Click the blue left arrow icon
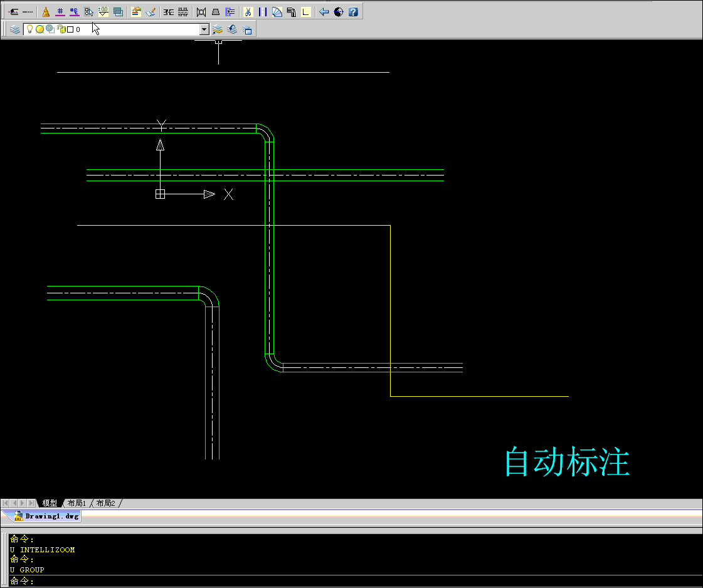Viewport: 703px width, 588px height. pyautogui.click(x=324, y=12)
